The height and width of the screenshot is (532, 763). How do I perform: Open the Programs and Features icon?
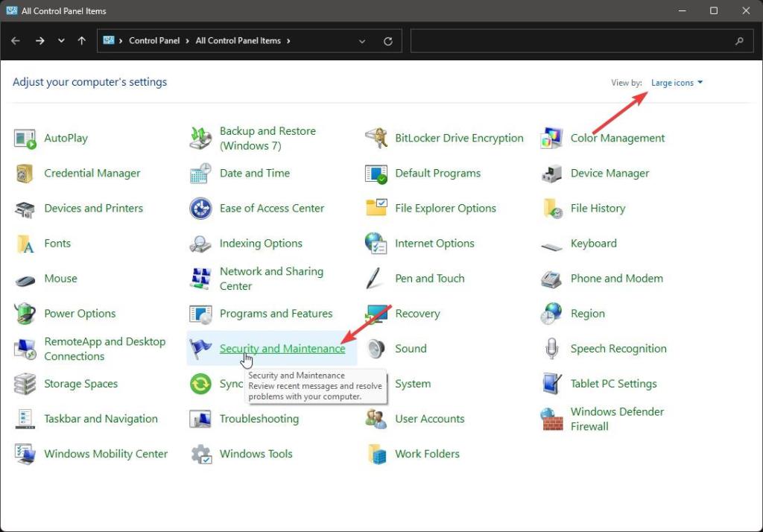pos(200,314)
